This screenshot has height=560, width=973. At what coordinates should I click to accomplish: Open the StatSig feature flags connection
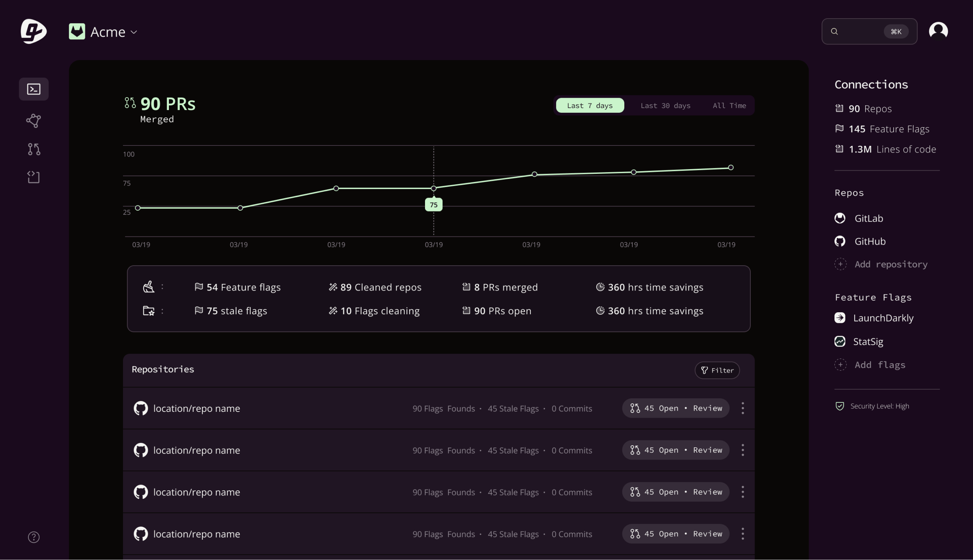click(x=859, y=341)
